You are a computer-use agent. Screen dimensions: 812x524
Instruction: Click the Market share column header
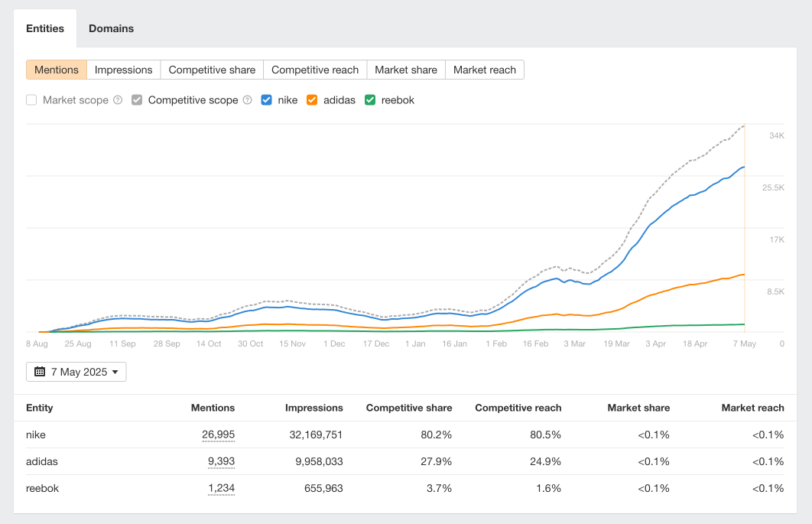click(638, 408)
